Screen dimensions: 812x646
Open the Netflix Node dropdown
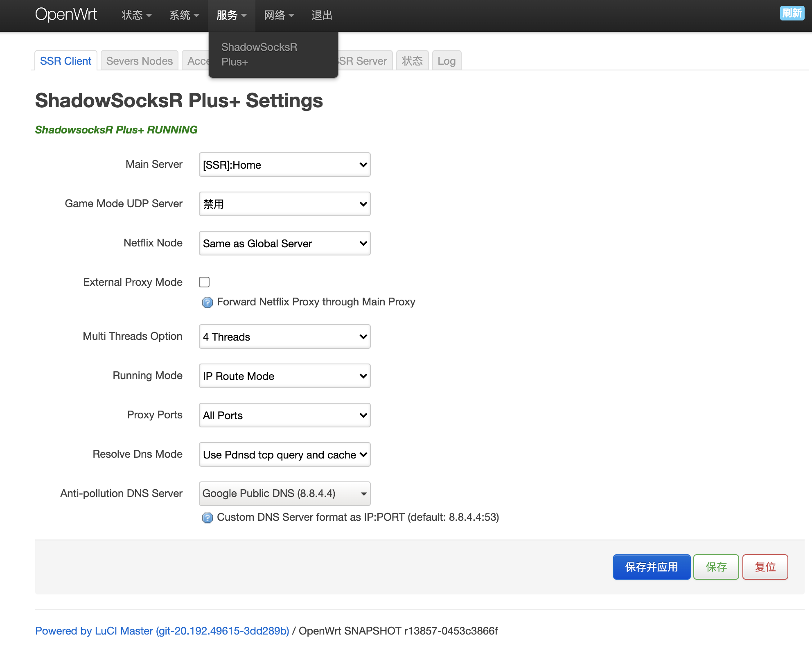point(285,243)
